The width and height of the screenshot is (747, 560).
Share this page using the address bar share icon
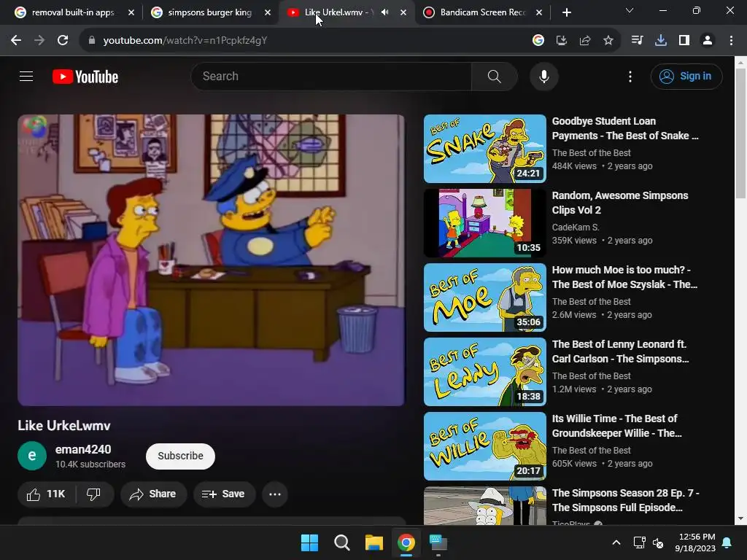pyautogui.click(x=585, y=41)
